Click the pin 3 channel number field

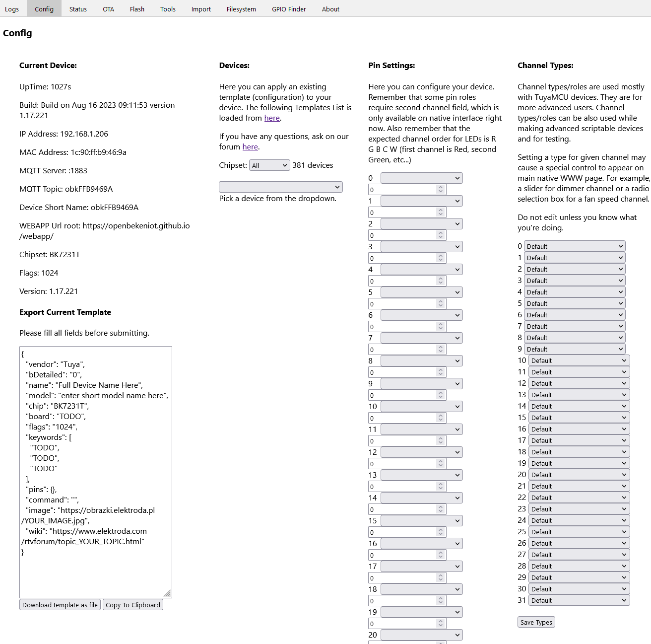point(407,258)
